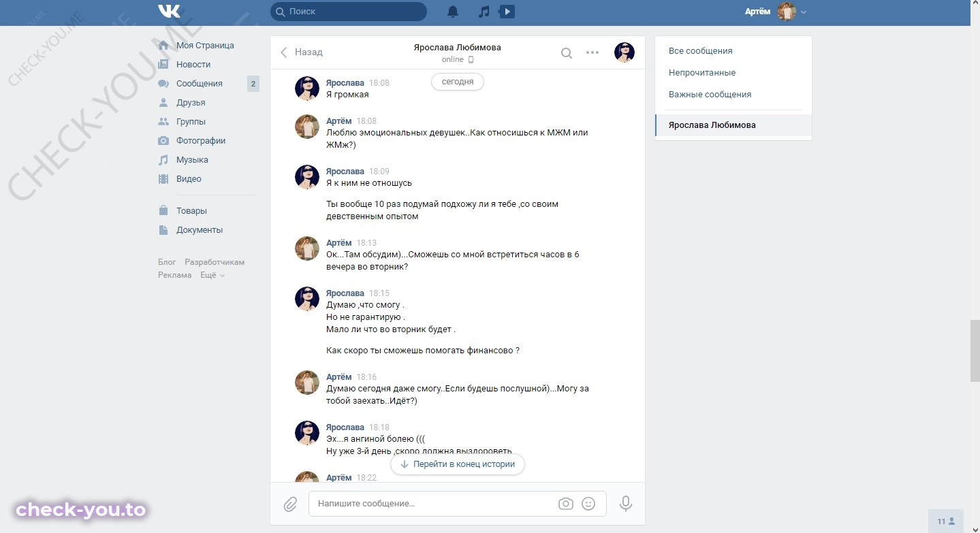Viewport: 980px width, 533px height.
Task: Click the video play icon in header
Action: pos(507,12)
